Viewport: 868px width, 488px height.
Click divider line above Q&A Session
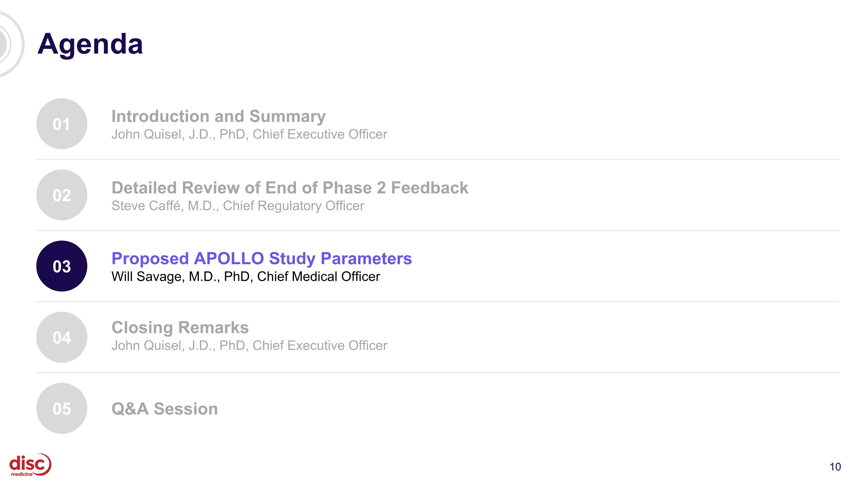tap(438, 373)
